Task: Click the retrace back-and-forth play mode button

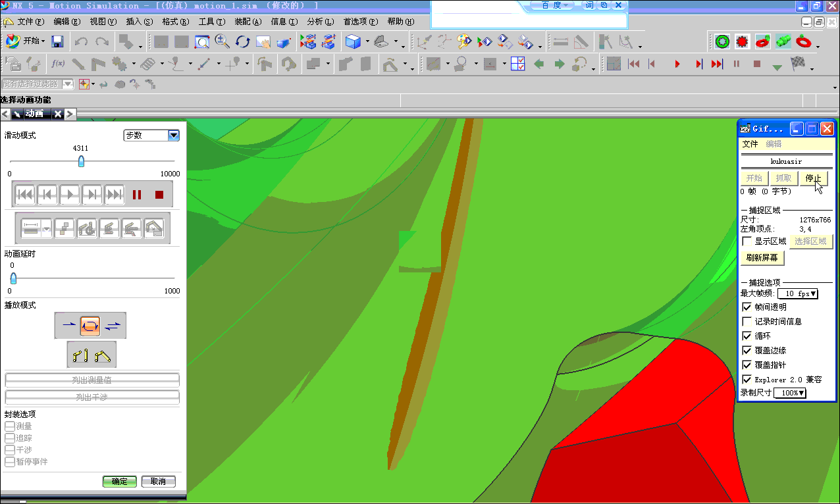Action: (x=113, y=325)
